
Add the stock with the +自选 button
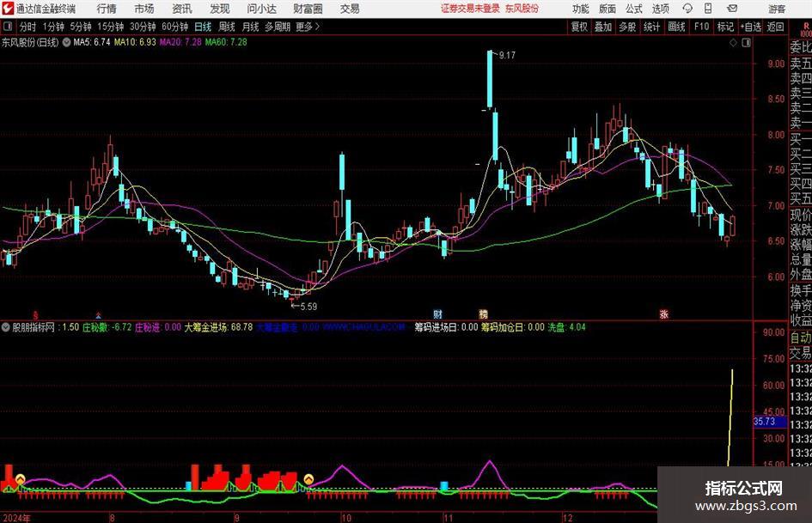750,27
